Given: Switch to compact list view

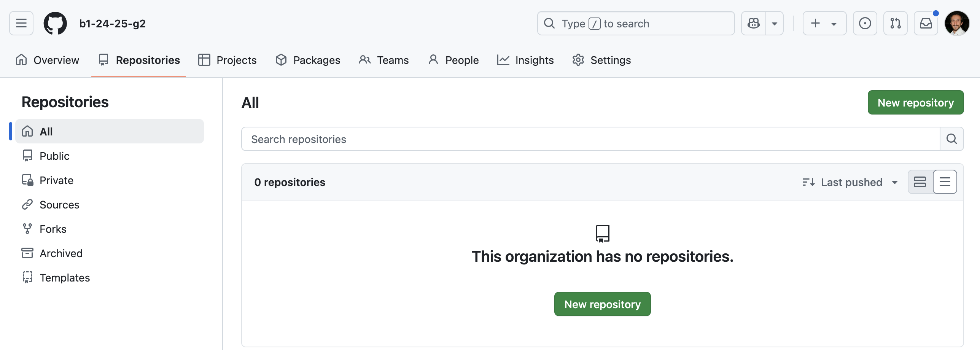Looking at the screenshot, I should (945, 182).
